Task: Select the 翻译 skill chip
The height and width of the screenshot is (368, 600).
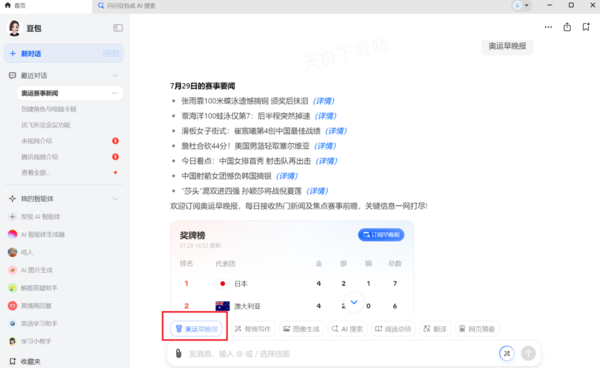Action: pos(435,329)
